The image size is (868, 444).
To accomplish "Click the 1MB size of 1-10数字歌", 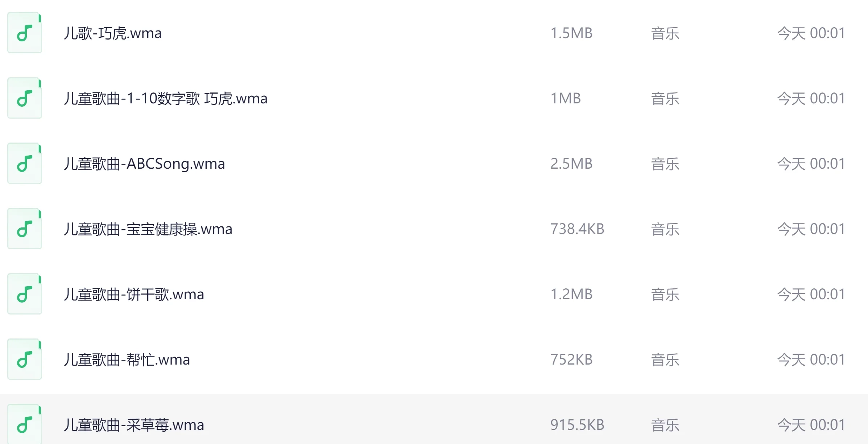I will [566, 99].
